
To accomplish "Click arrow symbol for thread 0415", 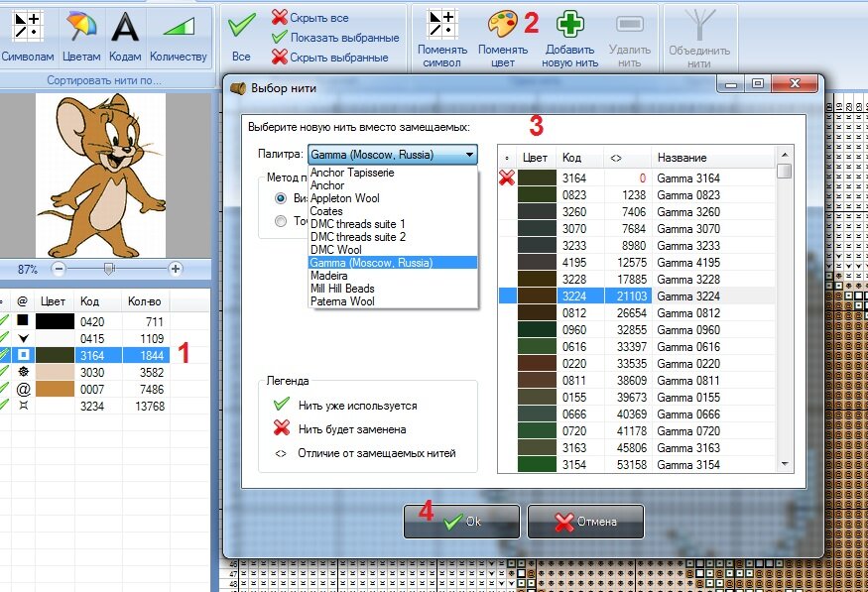I will [23, 338].
